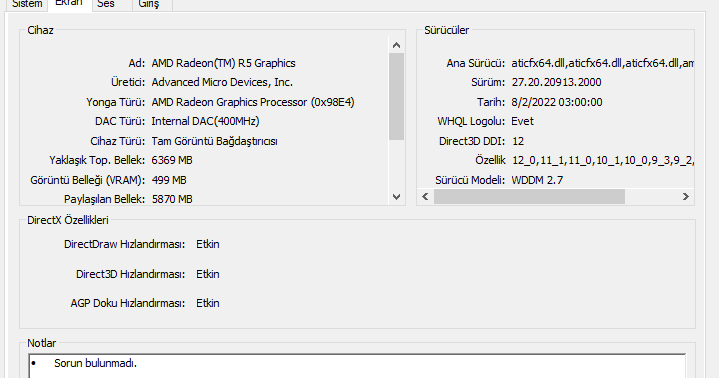Click the Sorun bulunmadı note text

(x=95, y=363)
